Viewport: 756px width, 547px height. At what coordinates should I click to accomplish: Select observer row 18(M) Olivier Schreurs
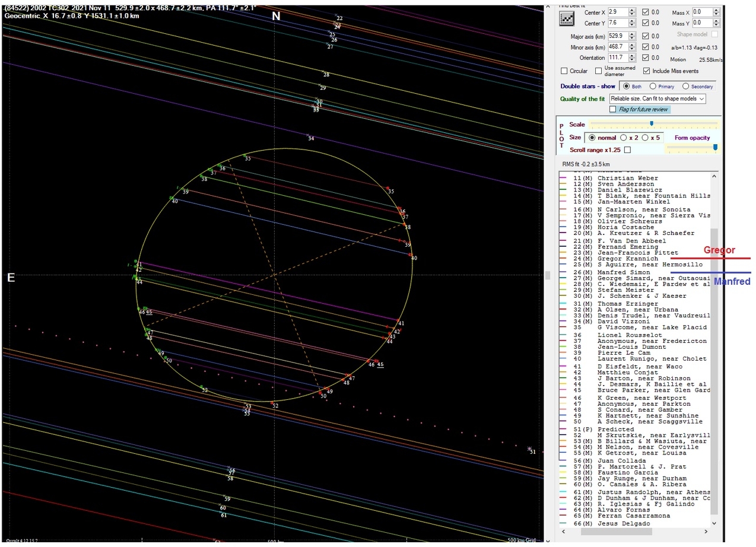pyautogui.click(x=634, y=221)
